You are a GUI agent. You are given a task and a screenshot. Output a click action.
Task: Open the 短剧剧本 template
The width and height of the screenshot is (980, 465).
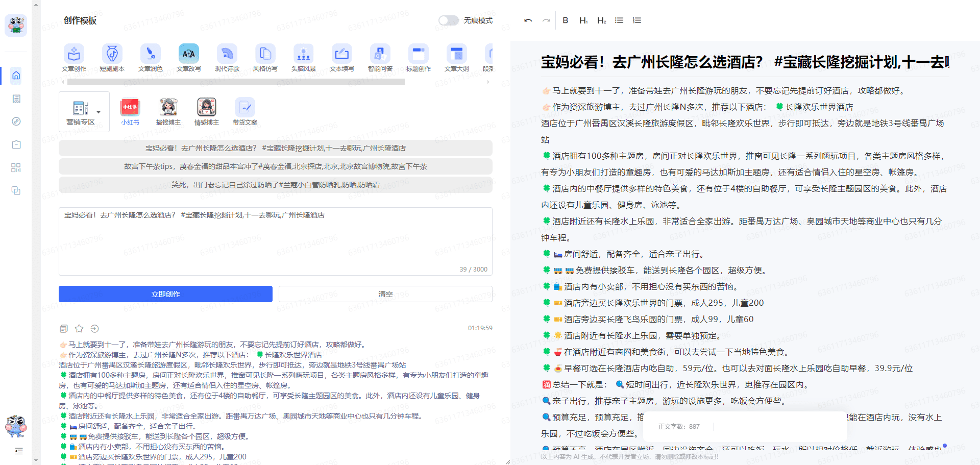tap(112, 58)
